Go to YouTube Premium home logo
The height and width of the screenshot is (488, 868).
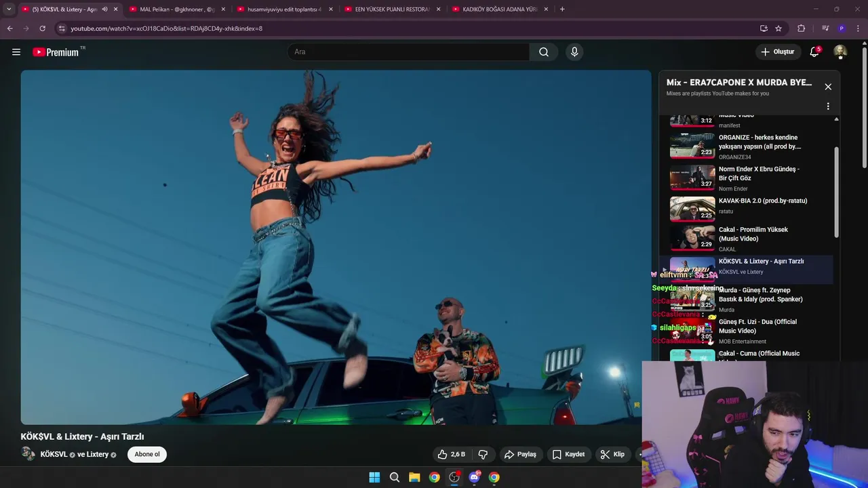click(56, 52)
